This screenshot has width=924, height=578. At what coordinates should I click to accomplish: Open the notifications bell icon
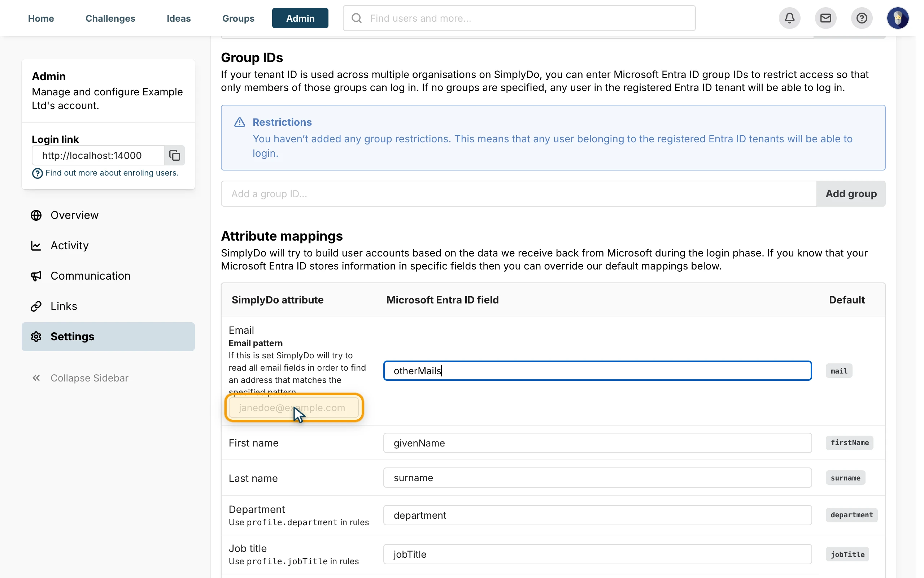point(790,18)
